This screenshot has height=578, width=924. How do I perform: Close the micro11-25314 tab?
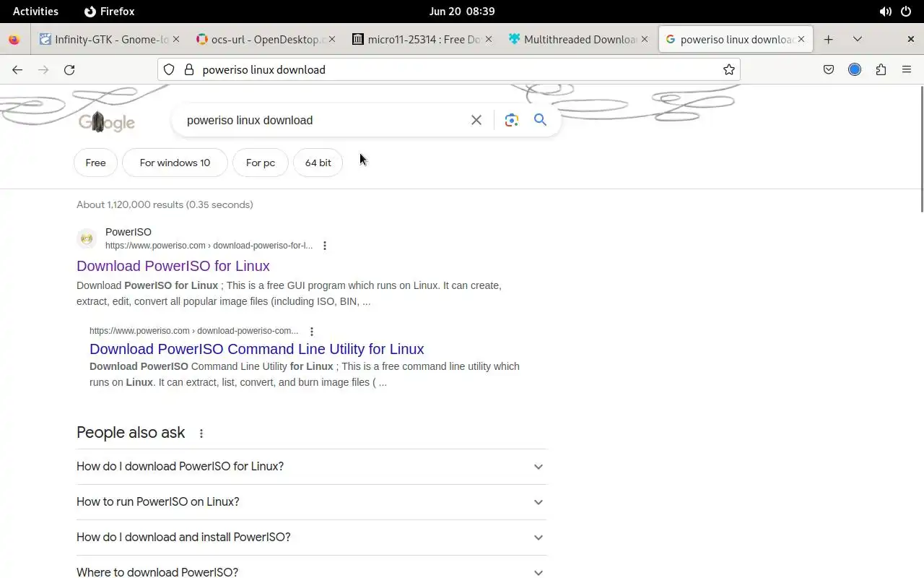tap(489, 39)
